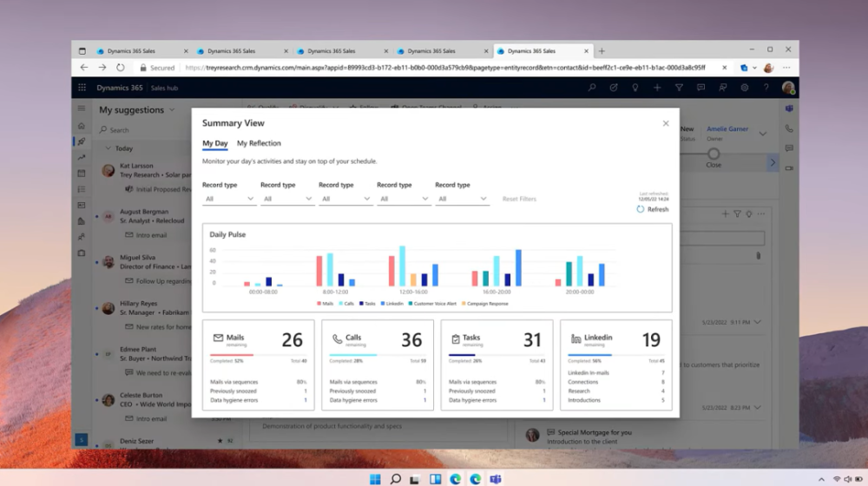Click the envelope icon on Mails card

[x=218, y=338]
